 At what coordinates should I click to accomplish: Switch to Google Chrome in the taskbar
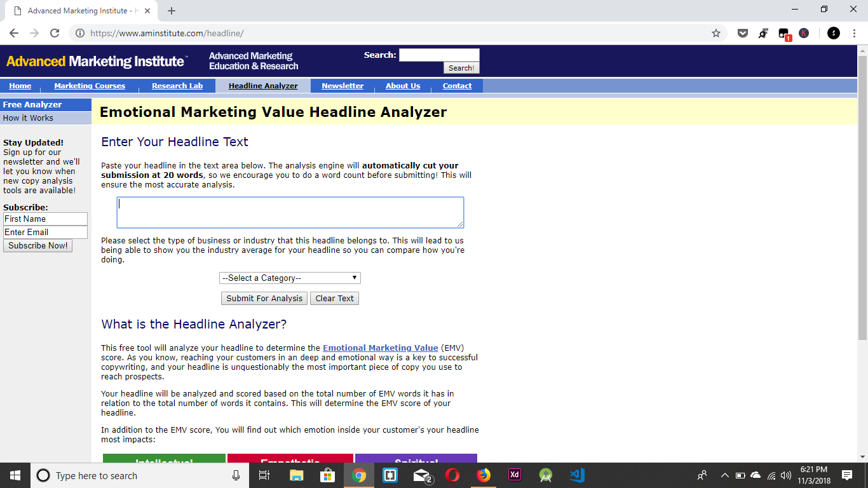point(359,475)
